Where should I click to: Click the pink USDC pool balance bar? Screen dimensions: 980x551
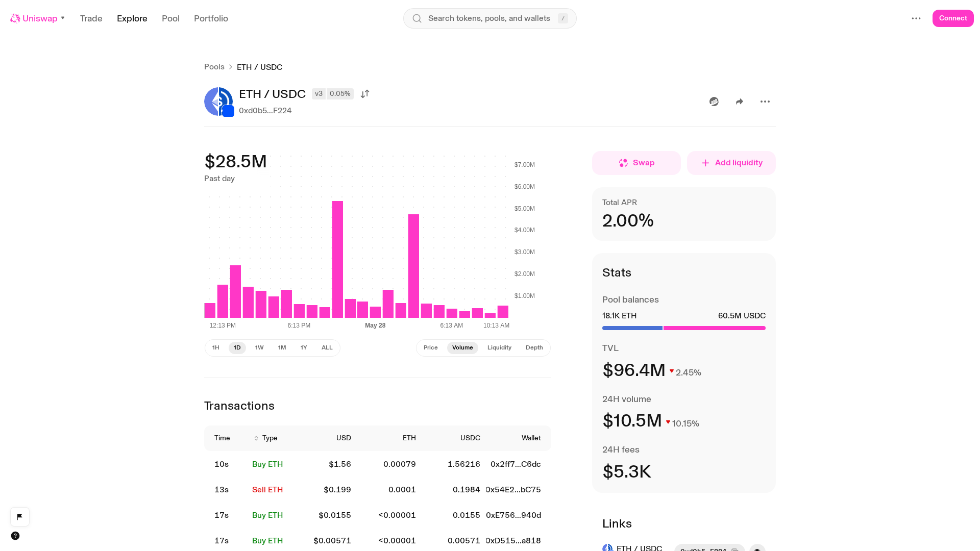pyautogui.click(x=715, y=328)
